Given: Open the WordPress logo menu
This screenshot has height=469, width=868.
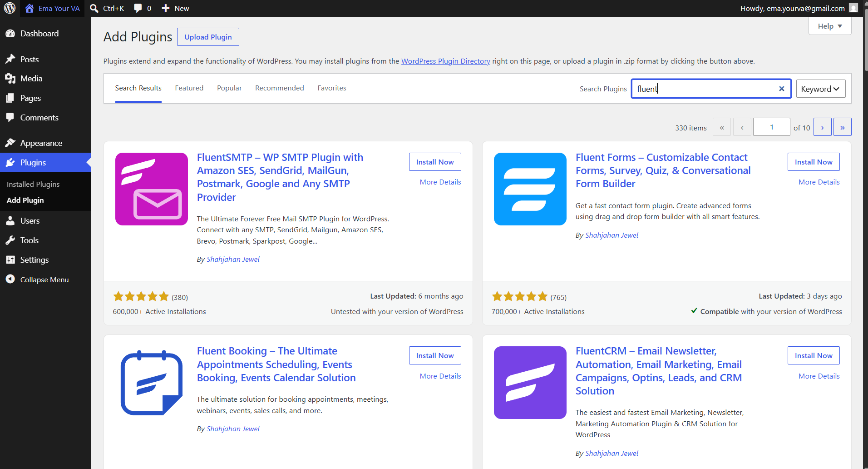Looking at the screenshot, I should click(10, 8).
